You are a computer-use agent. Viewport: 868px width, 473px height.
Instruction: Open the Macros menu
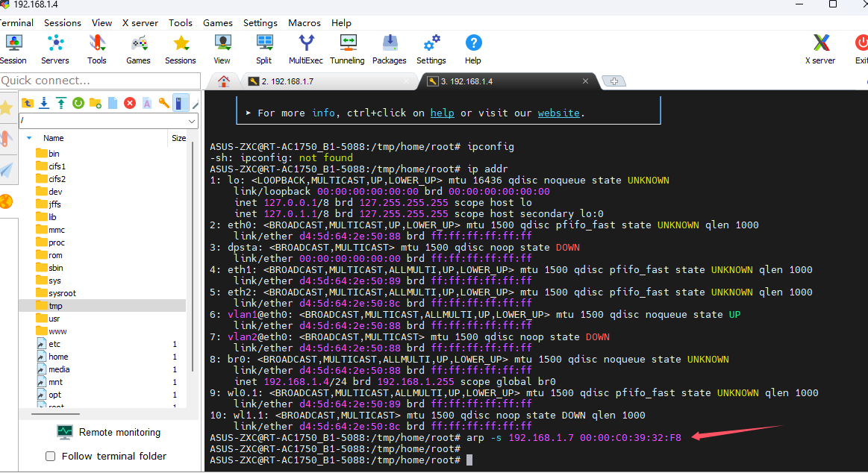305,22
